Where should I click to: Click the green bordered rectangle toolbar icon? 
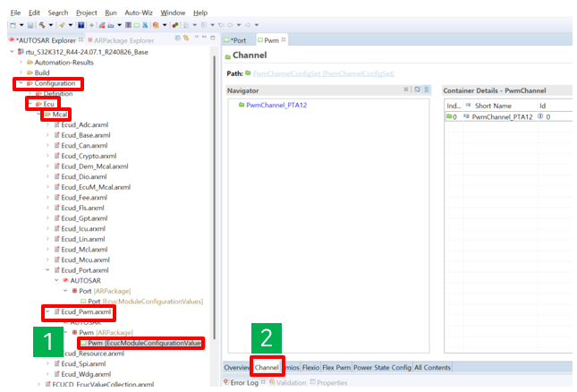point(137,25)
